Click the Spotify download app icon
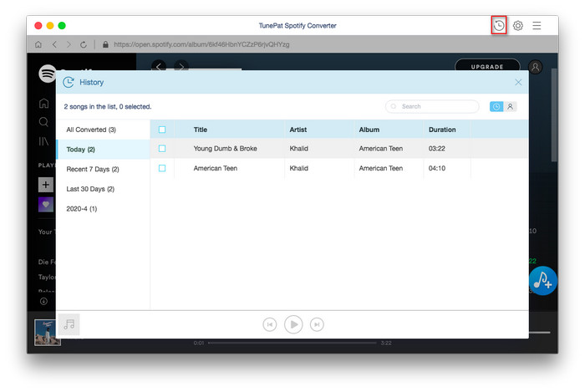 coord(43,301)
